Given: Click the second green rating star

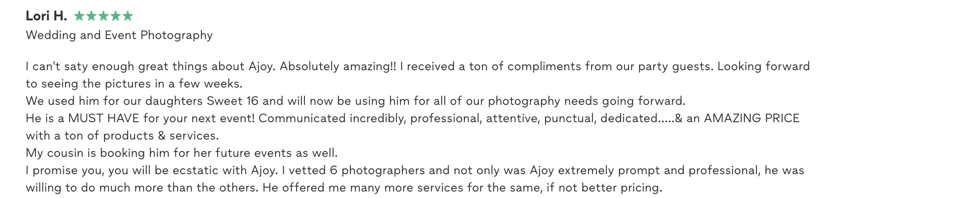Looking at the screenshot, I should tap(91, 16).
